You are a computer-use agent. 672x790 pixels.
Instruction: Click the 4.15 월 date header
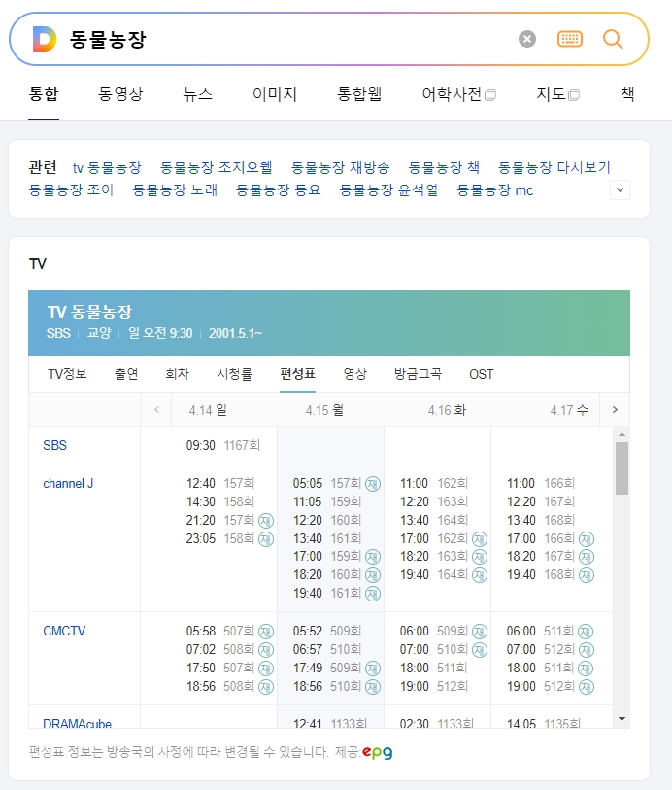(324, 410)
